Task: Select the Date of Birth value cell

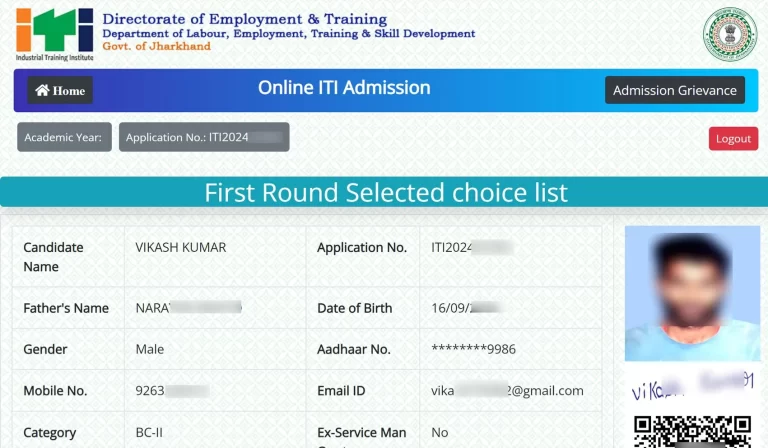Action: pos(466,309)
